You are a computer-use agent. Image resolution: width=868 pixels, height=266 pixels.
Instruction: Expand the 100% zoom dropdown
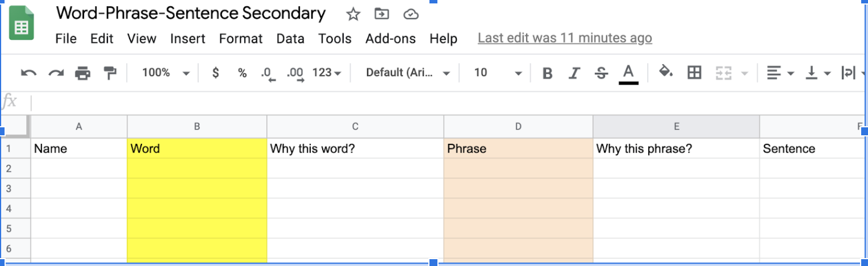point(165,73)
